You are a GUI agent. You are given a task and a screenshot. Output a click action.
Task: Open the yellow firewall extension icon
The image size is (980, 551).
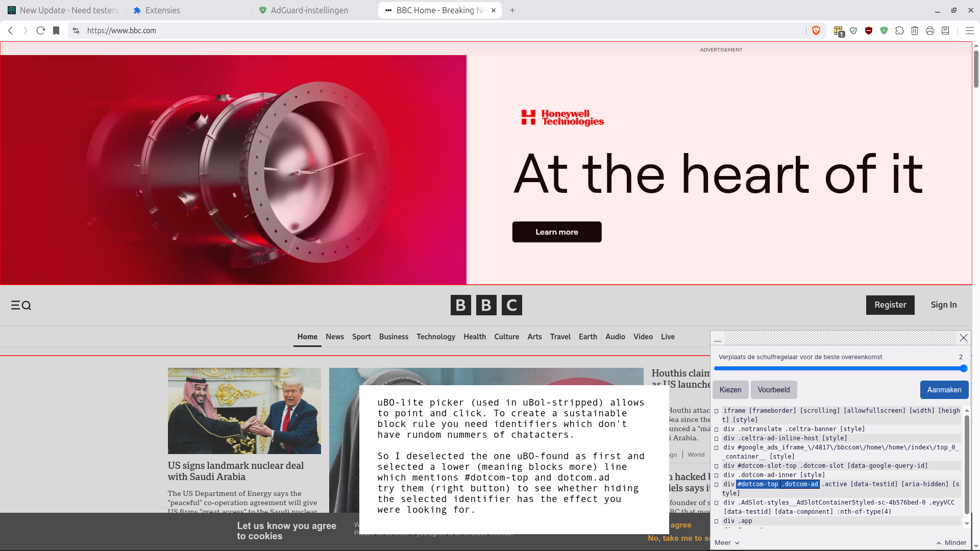(x=838, y=31)
